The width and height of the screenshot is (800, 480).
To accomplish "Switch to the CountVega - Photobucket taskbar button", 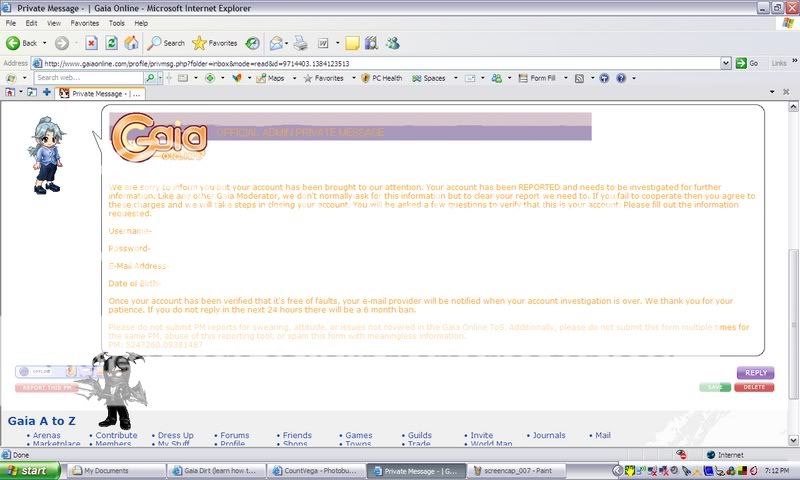I will click(x=317, y=471).
